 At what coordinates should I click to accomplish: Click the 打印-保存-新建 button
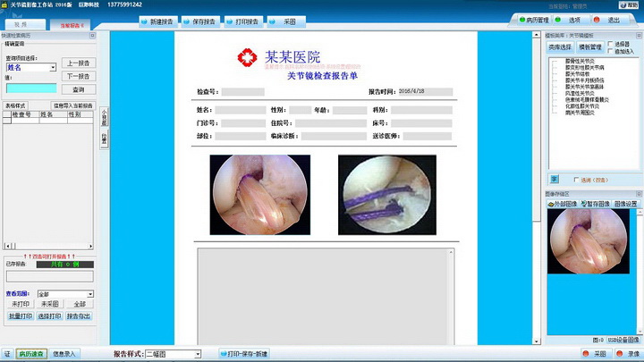click(244, 354)
